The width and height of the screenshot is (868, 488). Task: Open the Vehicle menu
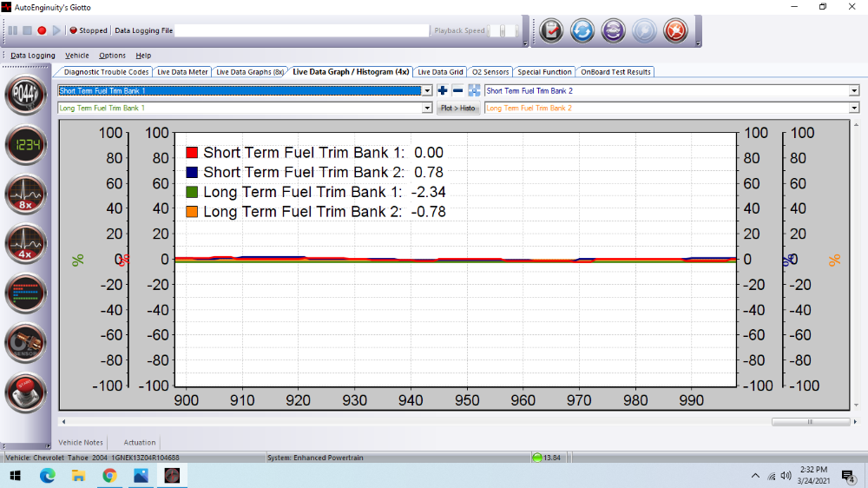(77, 56)
